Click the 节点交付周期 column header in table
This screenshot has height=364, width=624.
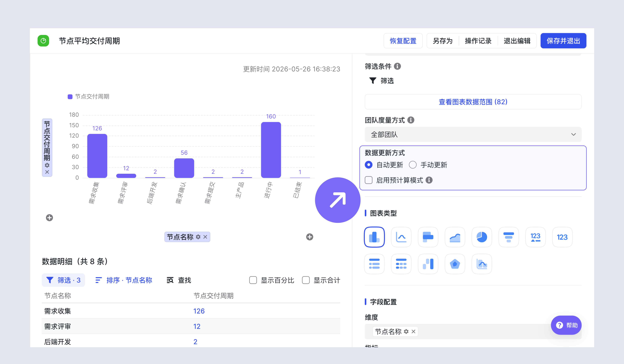[x=213, y=296]
